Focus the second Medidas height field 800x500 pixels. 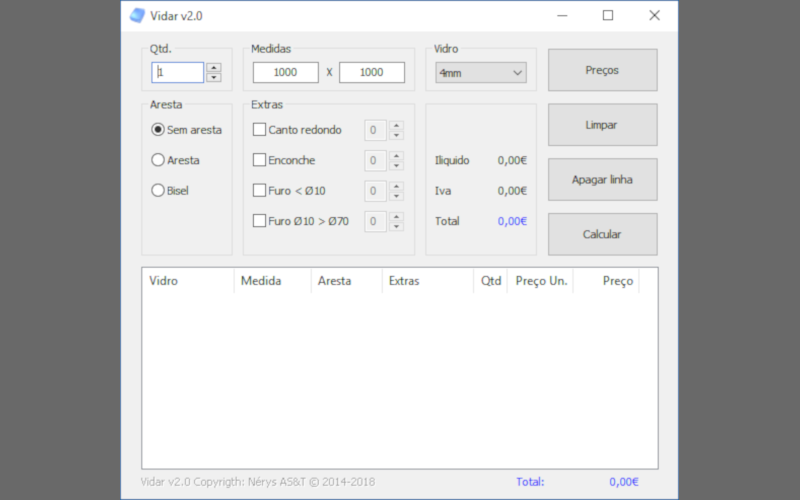pos(371,73)
